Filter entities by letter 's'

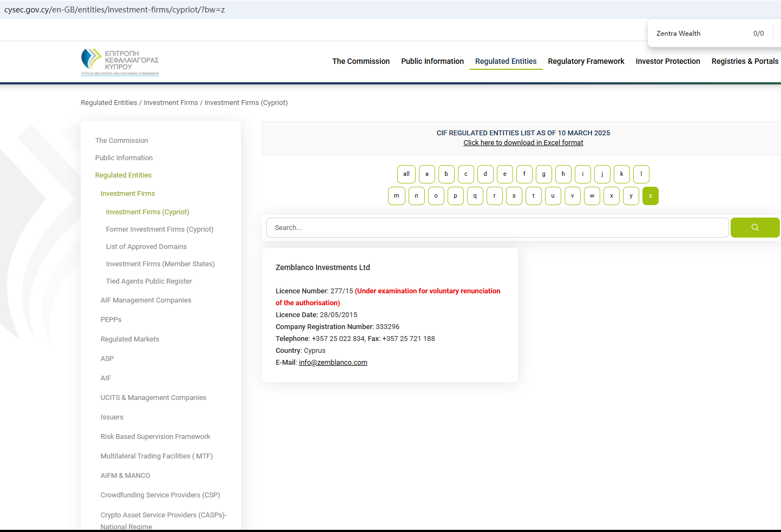(514, 196)
